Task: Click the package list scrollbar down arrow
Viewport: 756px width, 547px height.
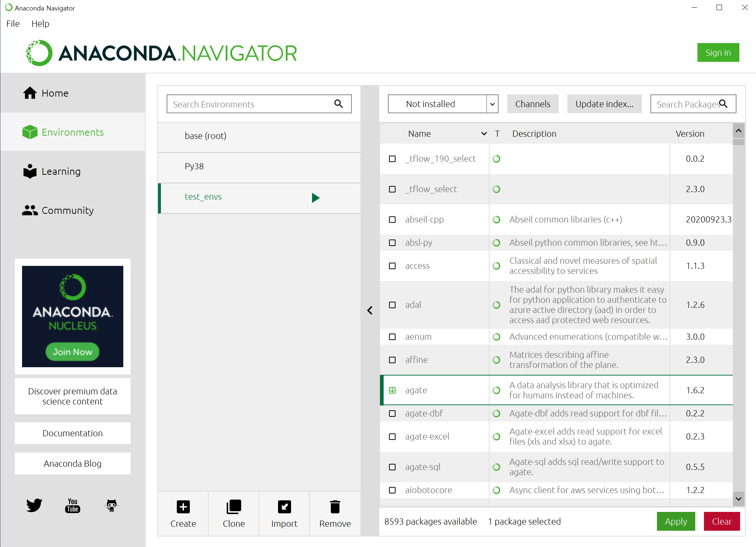Action: 739,499
